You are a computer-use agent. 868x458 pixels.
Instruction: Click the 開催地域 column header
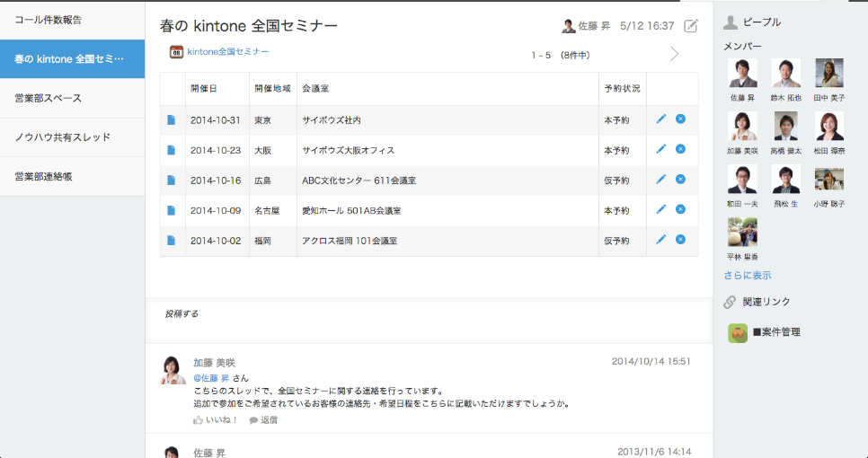(x=273, y=89)
